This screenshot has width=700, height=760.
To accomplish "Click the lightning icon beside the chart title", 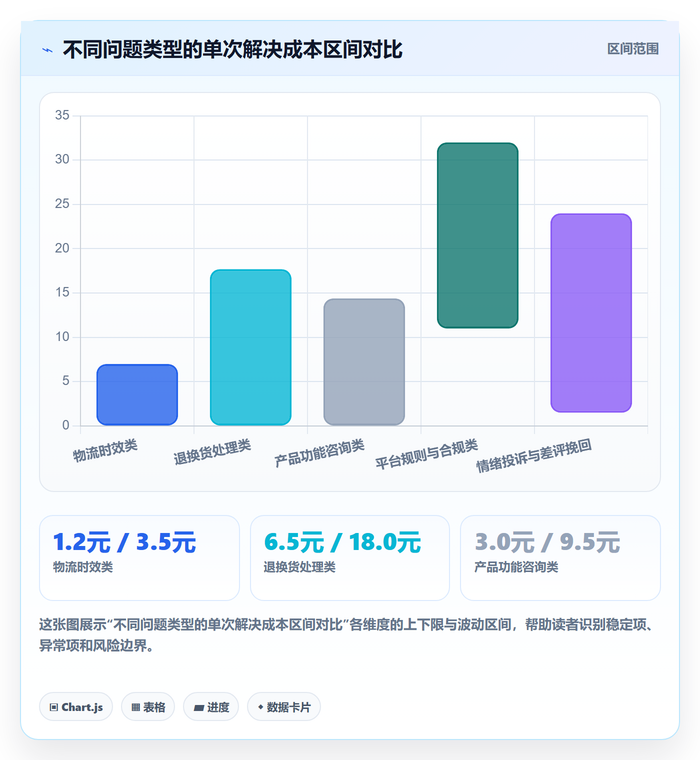I will 47,50.
